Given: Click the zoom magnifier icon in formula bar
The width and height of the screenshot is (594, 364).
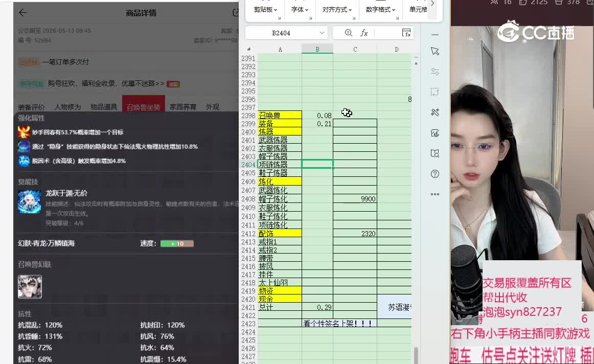Looking at the screenshot, I should pyautogui.click(x=349, y=33).
